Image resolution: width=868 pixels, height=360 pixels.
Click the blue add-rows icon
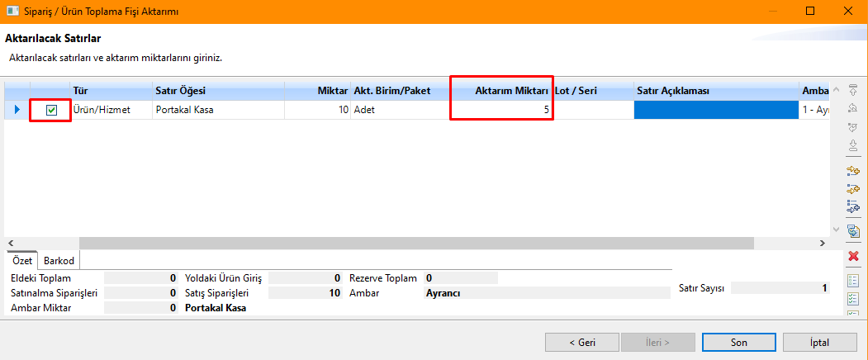(x=854, y=206)
